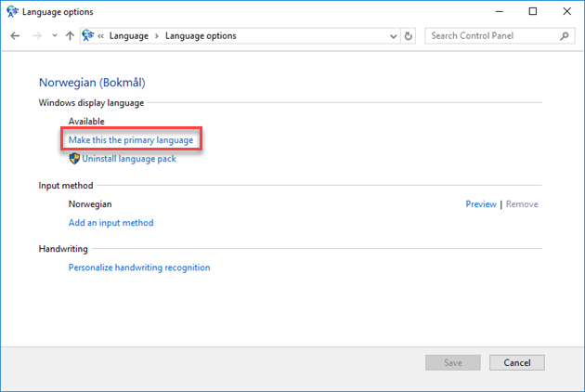Open the recent locations dropdown arrow
This screenshot has width=585, height=392.
coord(55,36)
